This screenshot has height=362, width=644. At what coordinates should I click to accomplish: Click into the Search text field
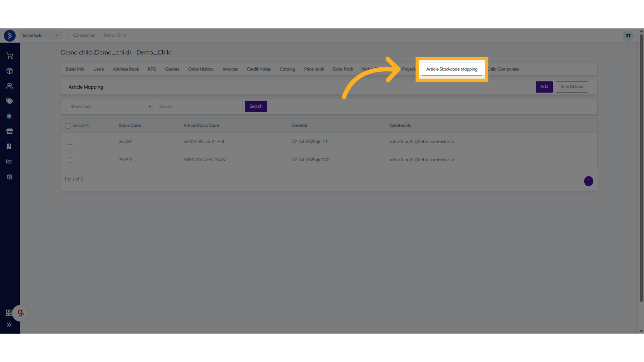[x=199, y=107]
